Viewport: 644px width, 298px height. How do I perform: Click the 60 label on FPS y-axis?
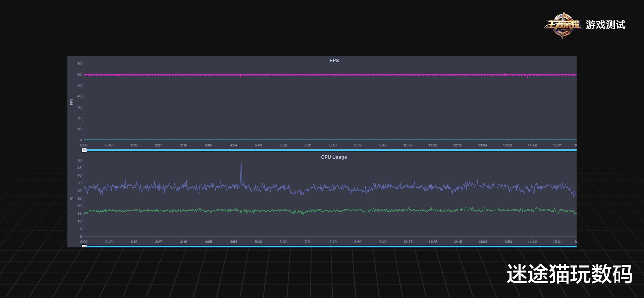tap(79, 74)
